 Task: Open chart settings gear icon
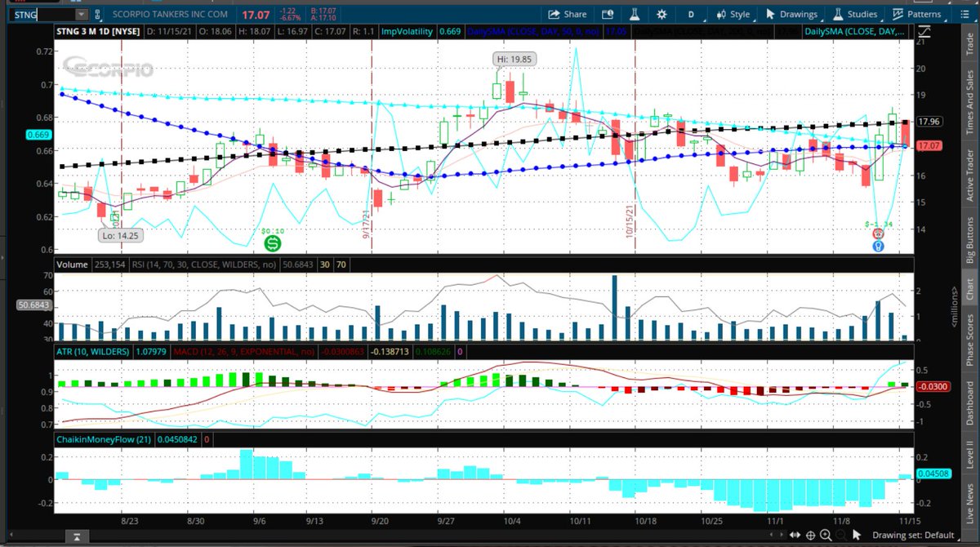pyautogui.click(x=661, y=14)
